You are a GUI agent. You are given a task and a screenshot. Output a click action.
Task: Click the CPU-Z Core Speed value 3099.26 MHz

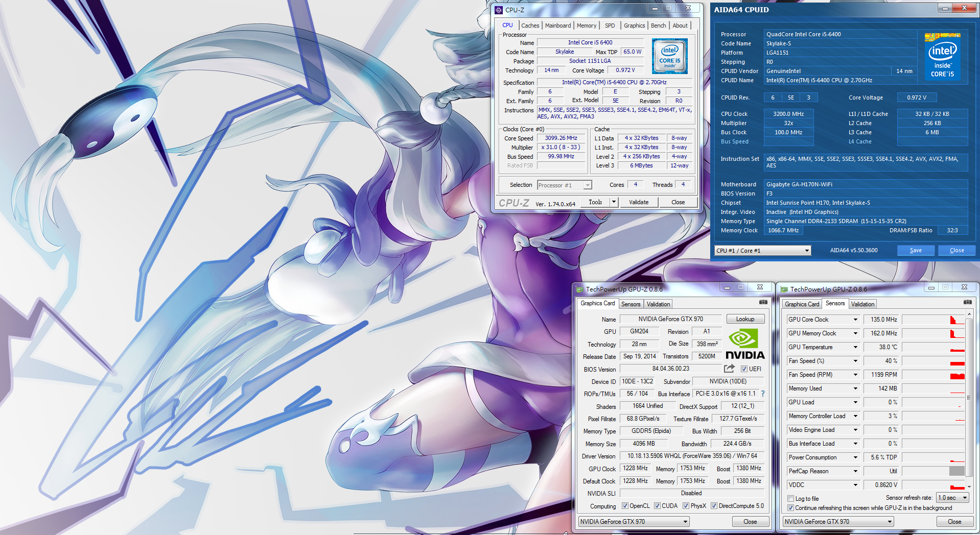coord(561,138)
